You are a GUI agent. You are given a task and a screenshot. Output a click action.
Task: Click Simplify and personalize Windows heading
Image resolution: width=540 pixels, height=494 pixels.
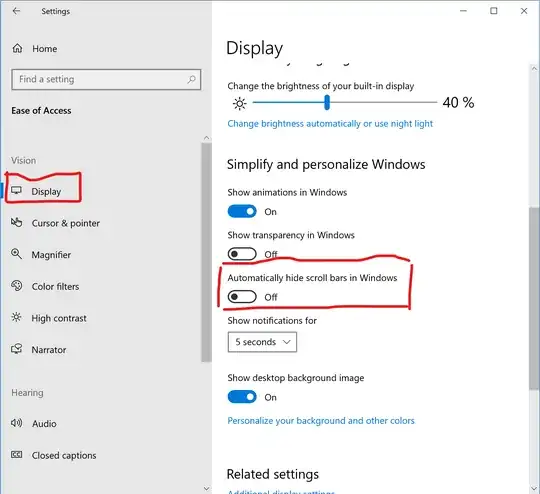pos(326,164)
